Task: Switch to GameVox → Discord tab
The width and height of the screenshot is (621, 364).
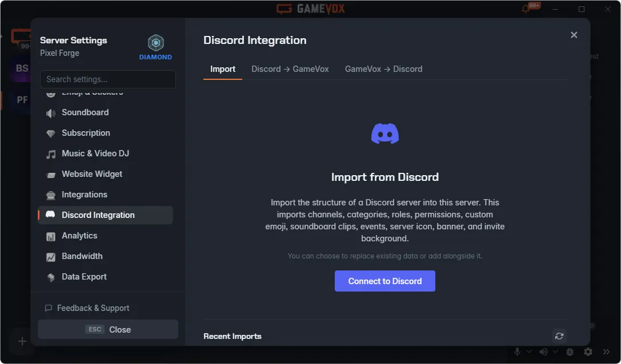Action: pos(383,69)
